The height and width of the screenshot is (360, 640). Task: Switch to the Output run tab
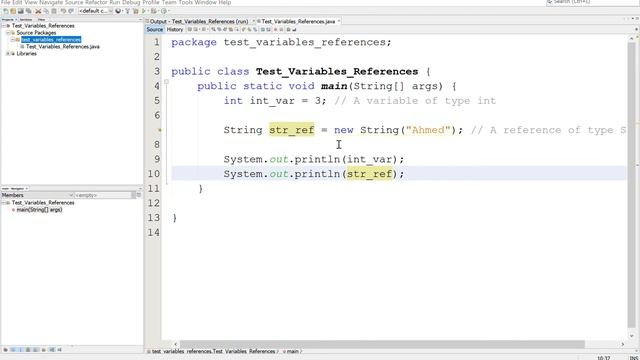pos(199,21)
